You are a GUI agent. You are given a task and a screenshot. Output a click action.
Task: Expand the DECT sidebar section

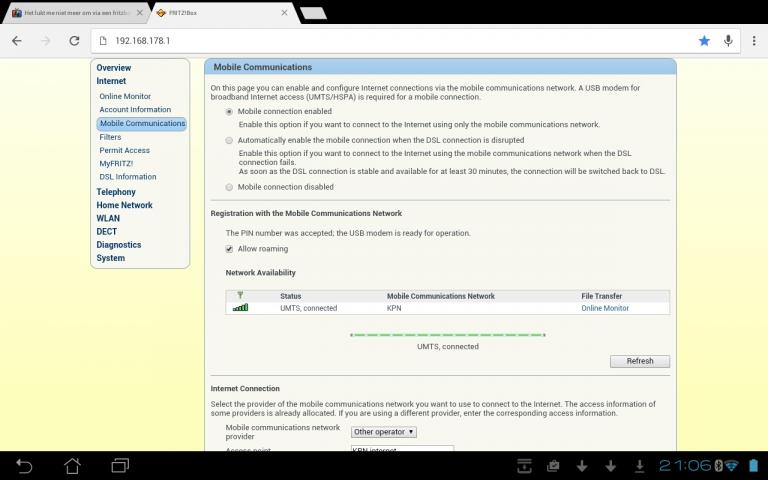click(x=107, y=232)
